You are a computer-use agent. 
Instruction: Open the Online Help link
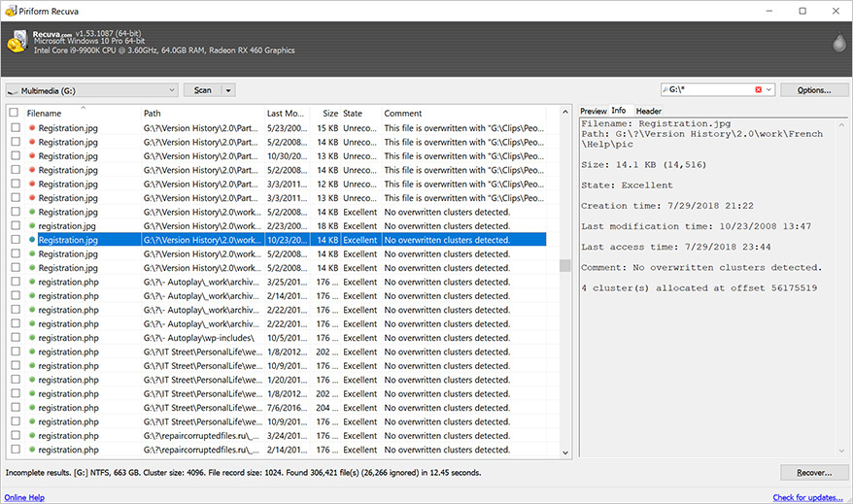coord(24,497)
